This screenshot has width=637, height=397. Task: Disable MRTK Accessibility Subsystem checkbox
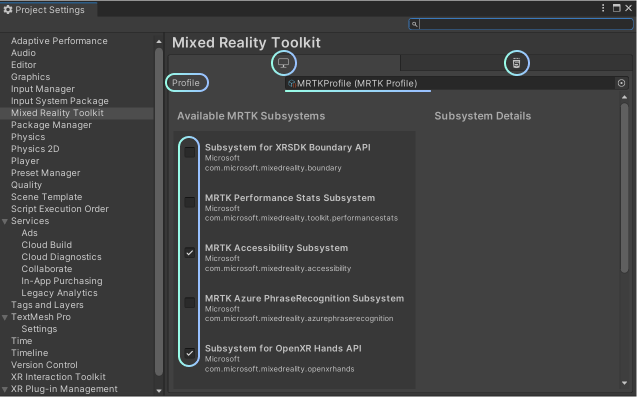(190, 253)
